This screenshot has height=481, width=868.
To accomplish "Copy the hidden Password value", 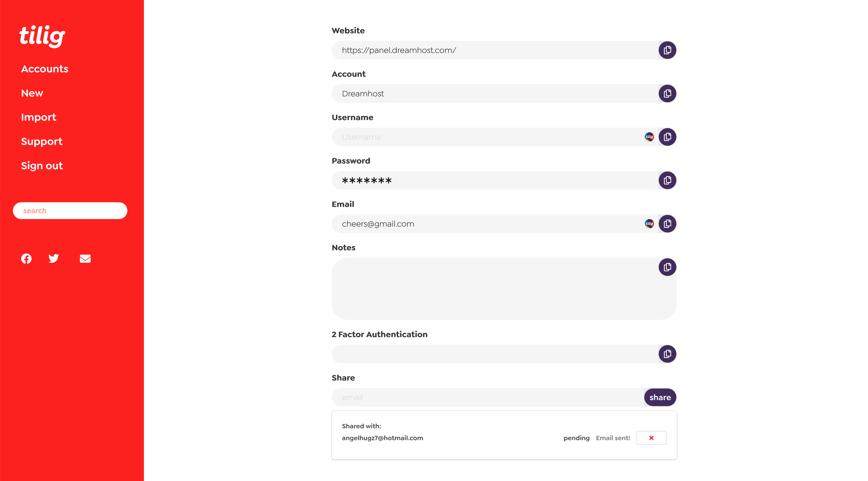I will (667, 181).
